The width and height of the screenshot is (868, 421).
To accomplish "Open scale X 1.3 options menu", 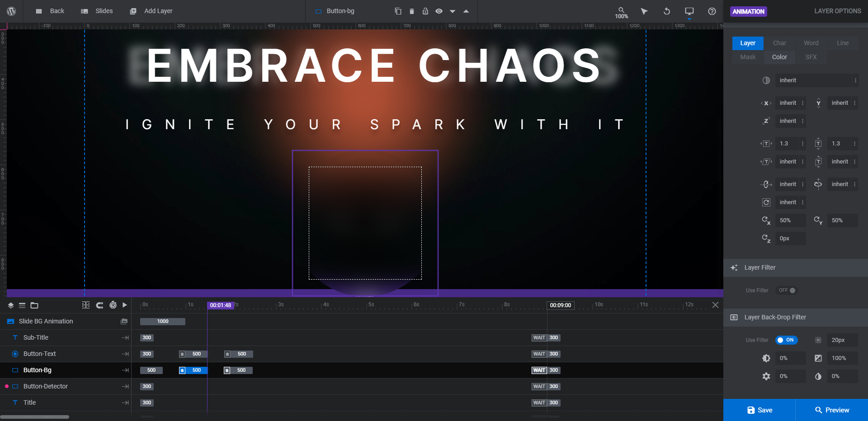I will [x=803, y=144].
